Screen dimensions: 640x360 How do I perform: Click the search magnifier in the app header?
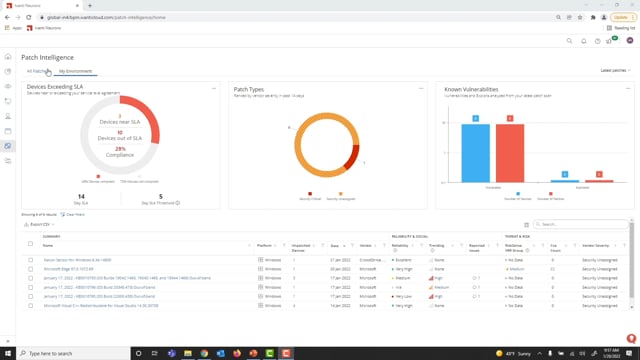point(569,41)
